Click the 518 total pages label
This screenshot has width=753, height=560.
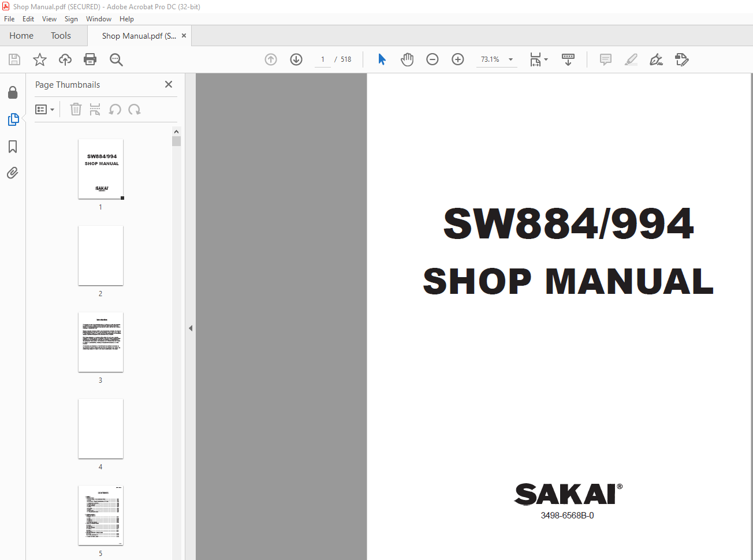pyautogui.click(x=346, y=59)
